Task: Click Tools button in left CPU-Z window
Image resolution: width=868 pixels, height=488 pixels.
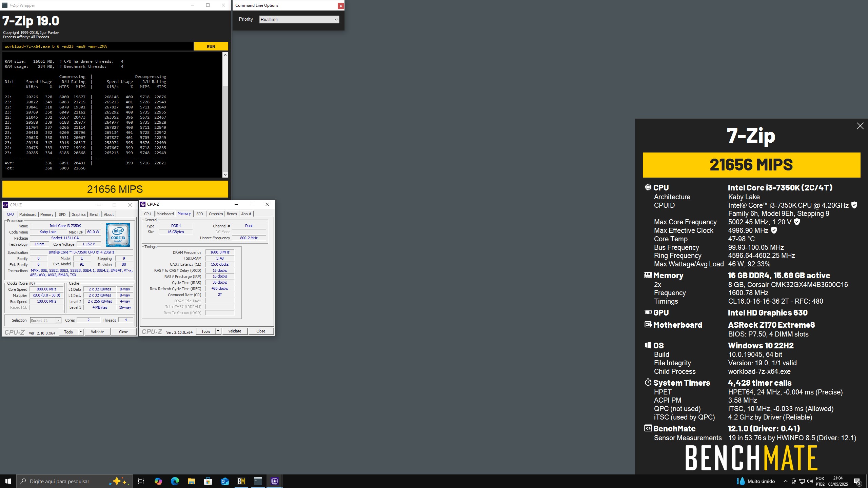Action: pyautogui.click(x=68, y=332)
